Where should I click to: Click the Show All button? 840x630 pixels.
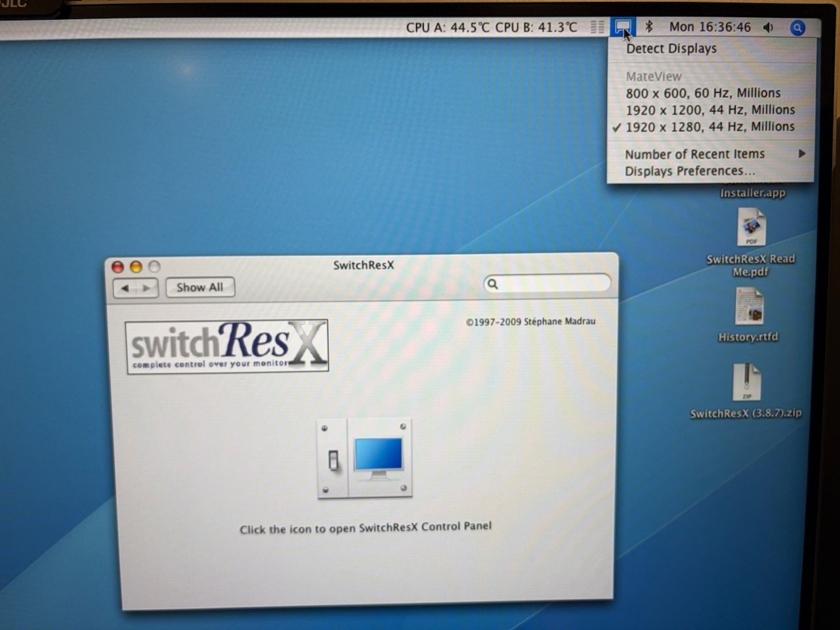pos(200,287)
